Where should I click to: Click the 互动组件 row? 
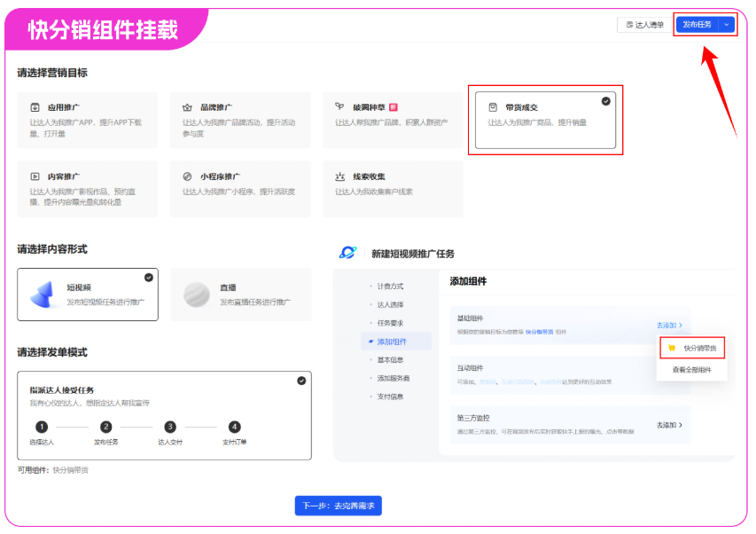(x=571, y=375)
